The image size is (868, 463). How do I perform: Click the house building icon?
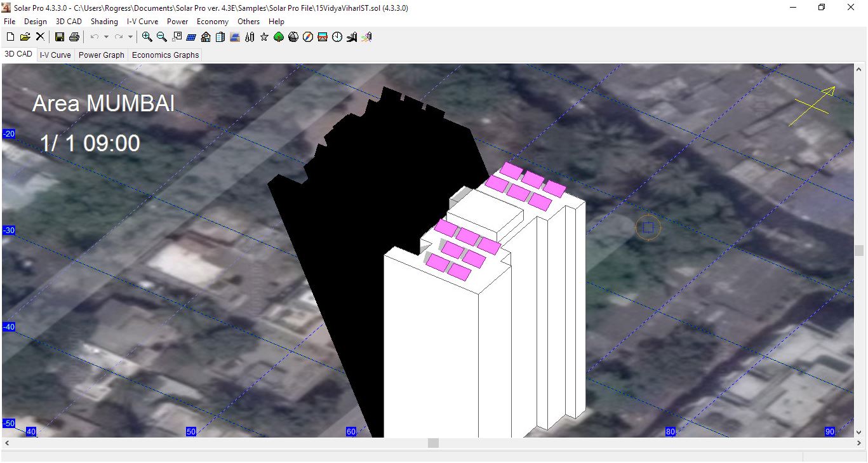206,37
